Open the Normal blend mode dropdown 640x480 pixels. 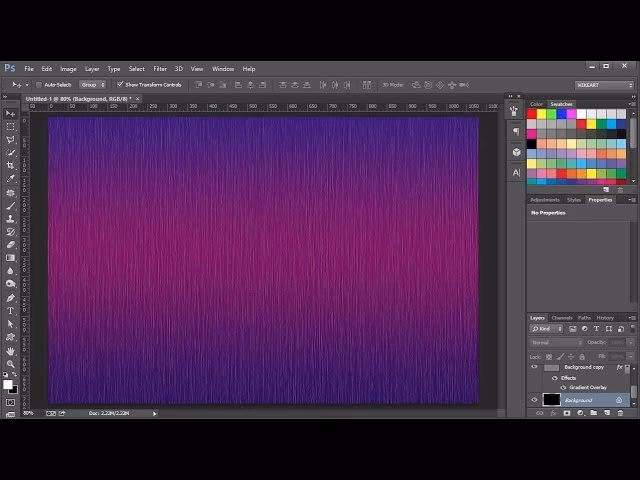point(556,342)
